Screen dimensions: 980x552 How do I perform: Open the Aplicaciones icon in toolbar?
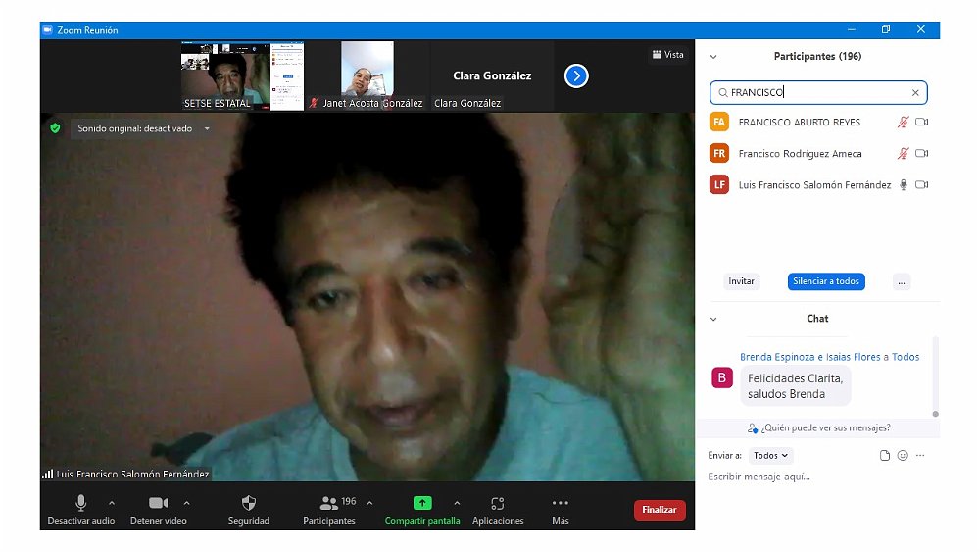tap(498, 503)
